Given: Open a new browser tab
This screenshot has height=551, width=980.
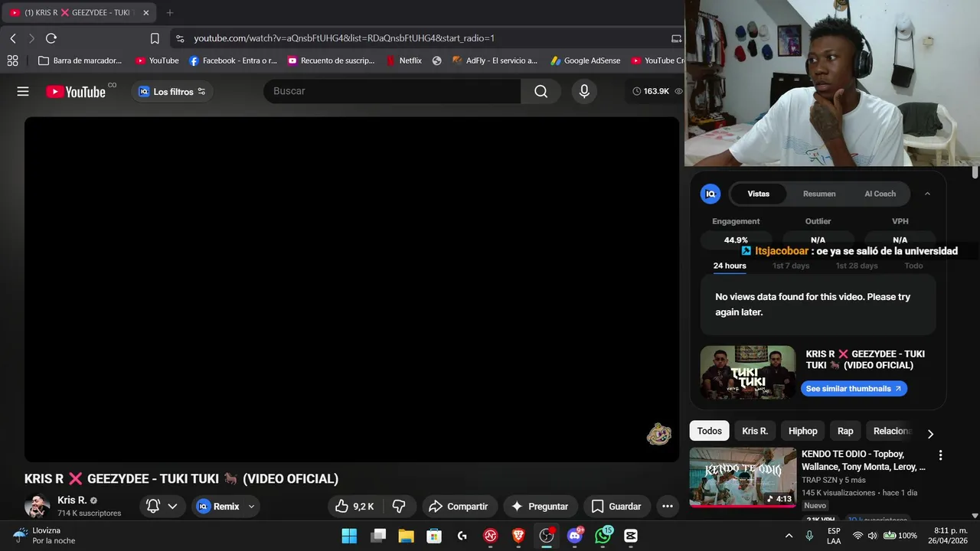Looking at the screenshot, I should [170, 12].
